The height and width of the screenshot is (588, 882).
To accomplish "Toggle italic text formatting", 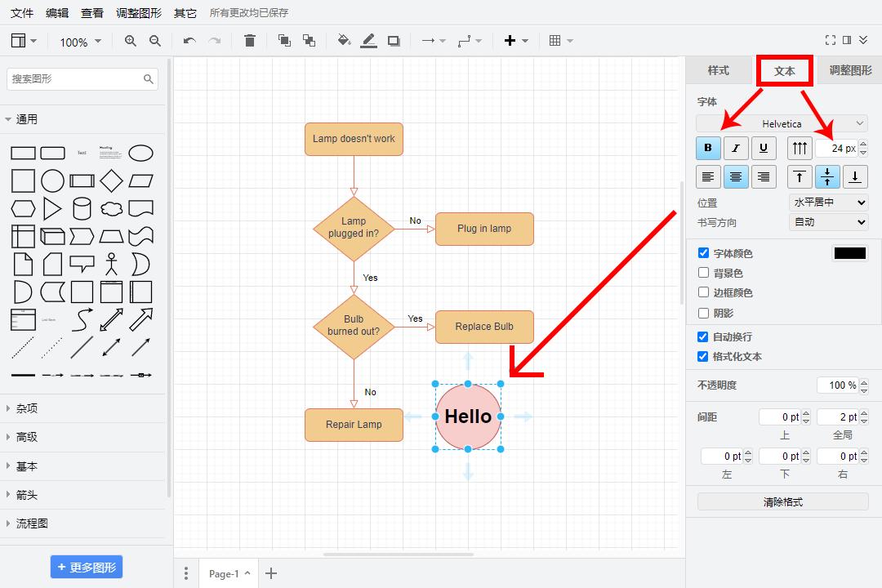I will [736, 148].
